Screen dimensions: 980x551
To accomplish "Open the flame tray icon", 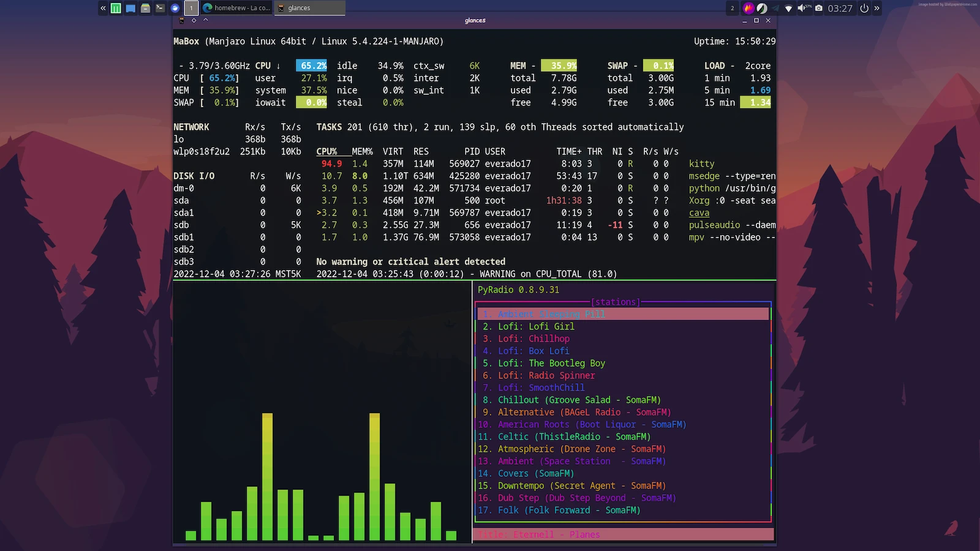I will pos(748,8).
